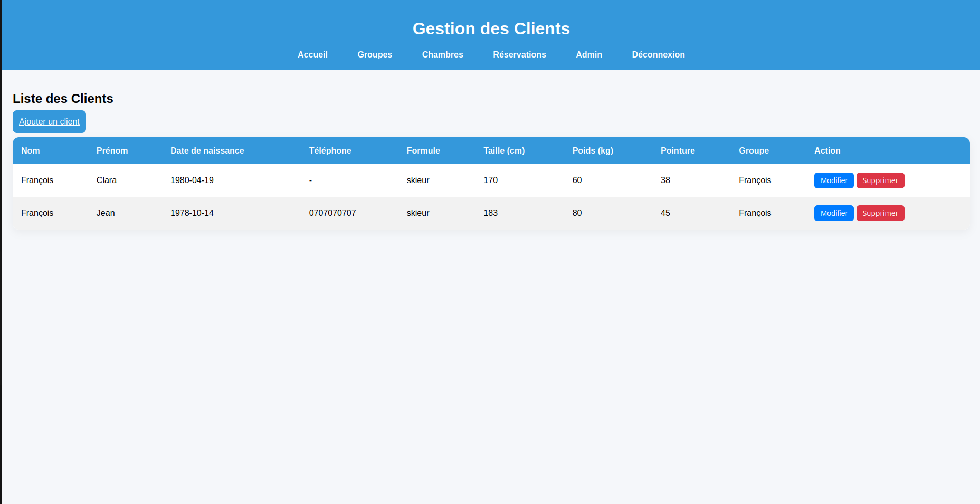Open the Accueil menu item
980x504 pixels.
pyautogui.click(x=312, y=54)
